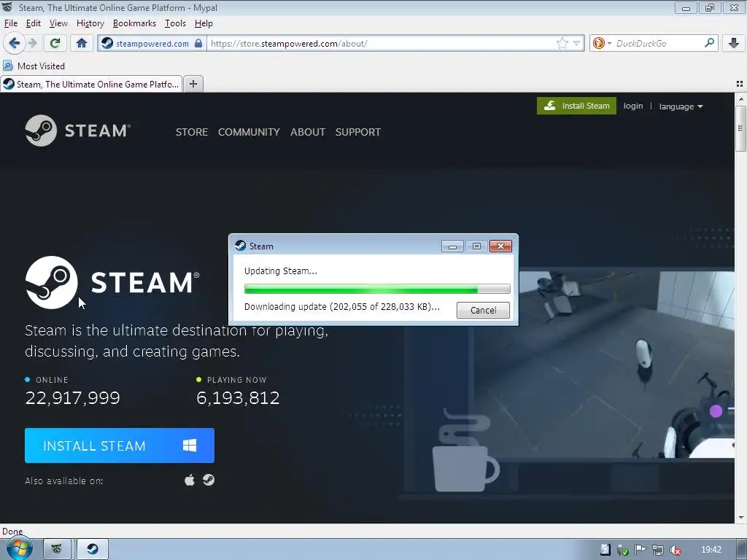Screen dimensions: 747x560
Task: Close the Steam updater dialog
Action: pos(500,246)
